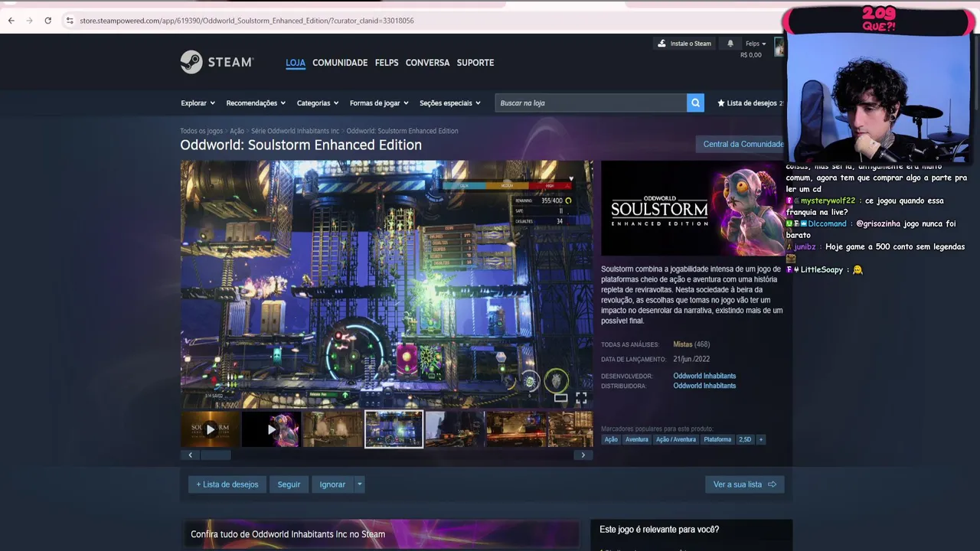The image size is (980, 551).
Task: Focus the Buscar na loja search field
Action: [x=591, y=103]
